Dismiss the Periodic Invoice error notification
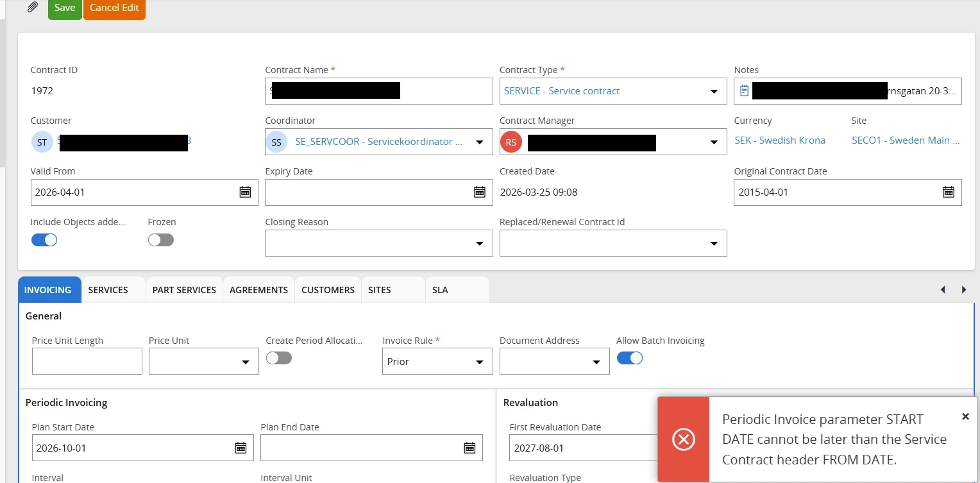The width and height of the screenshot is (980, 483). (x=965, y=417)
